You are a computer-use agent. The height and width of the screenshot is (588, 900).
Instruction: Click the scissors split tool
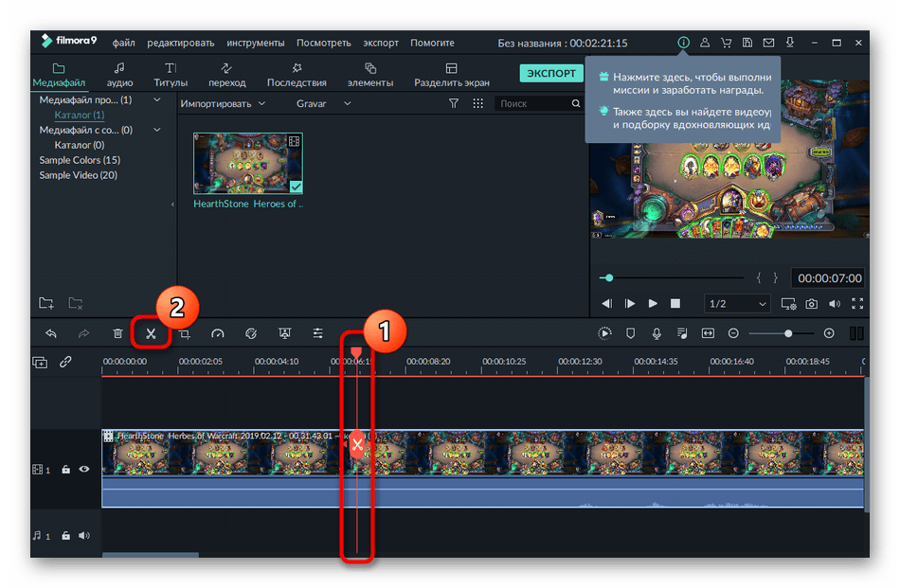tap(150, 333)
